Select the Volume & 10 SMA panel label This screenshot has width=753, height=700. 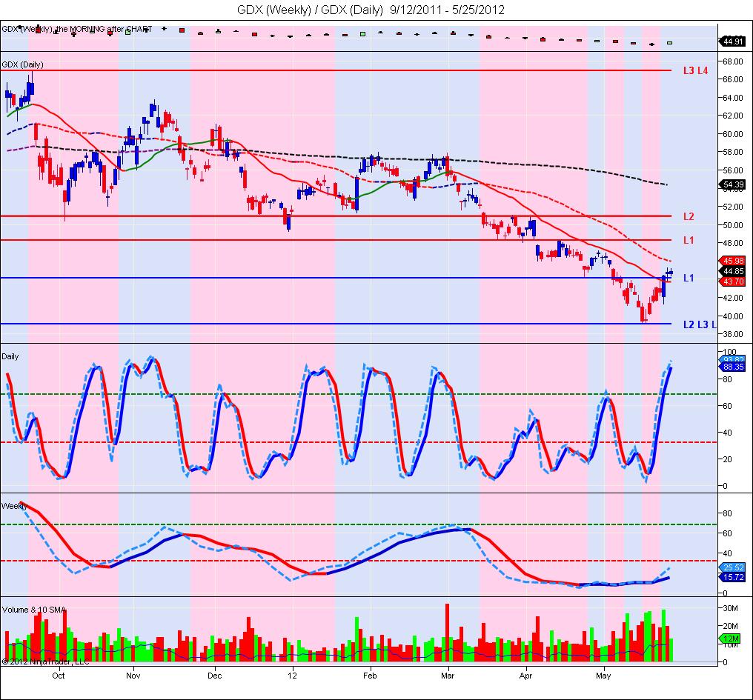pyautogui.click(x=33, y=610)
